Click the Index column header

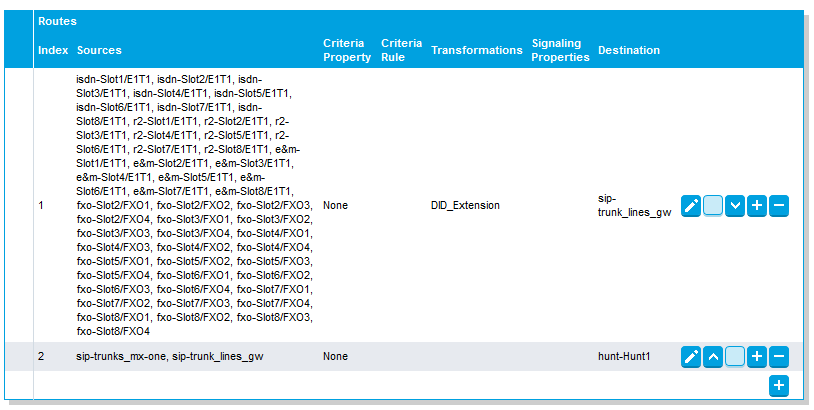pos(52,50)
